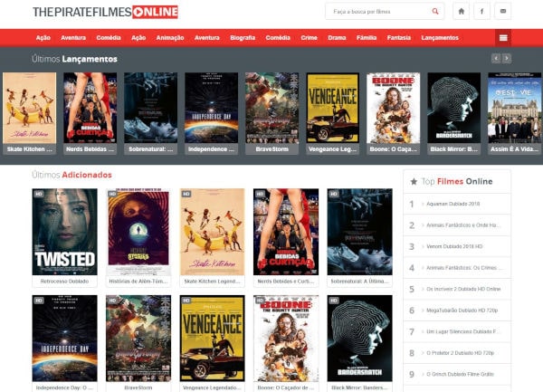Viewport: 543px width, 392px height.
Task: Open Bandersnatch poster in Últimos Adicionados
Action: [x=360, y=339]
